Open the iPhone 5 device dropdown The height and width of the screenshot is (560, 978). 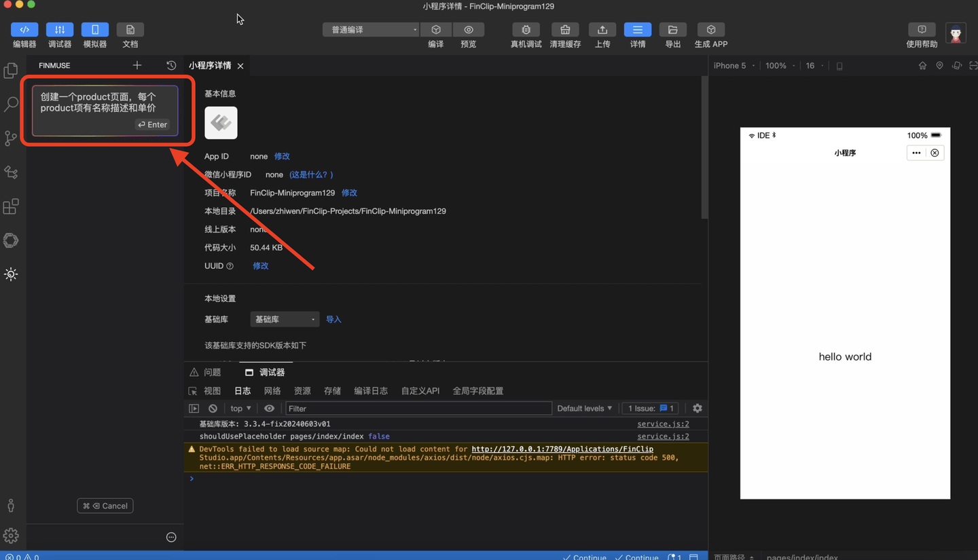[733, 66]
